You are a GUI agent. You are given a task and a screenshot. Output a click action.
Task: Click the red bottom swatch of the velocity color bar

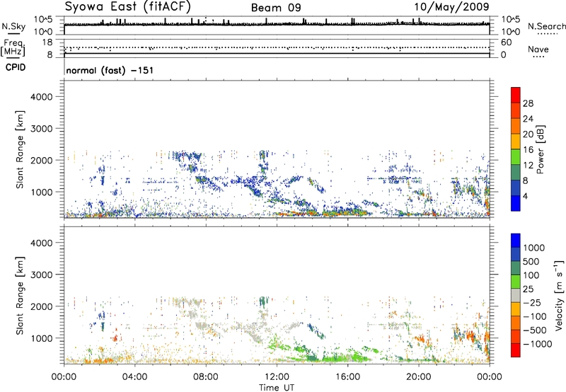tap(516, 350)
